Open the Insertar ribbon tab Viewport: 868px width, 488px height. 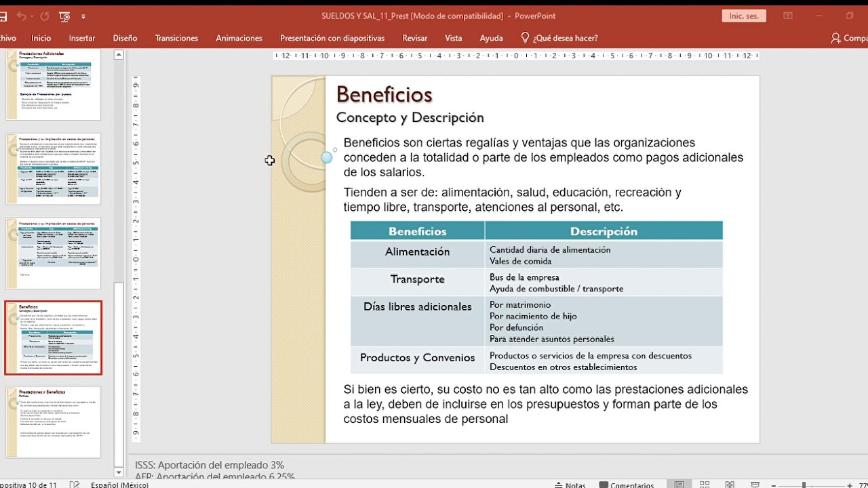coord(82,38)
